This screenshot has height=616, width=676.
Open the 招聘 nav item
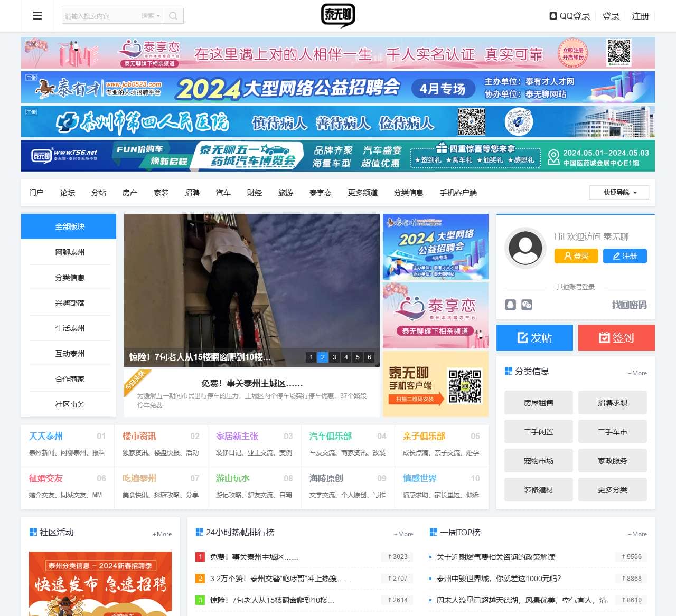click(192, 193)
